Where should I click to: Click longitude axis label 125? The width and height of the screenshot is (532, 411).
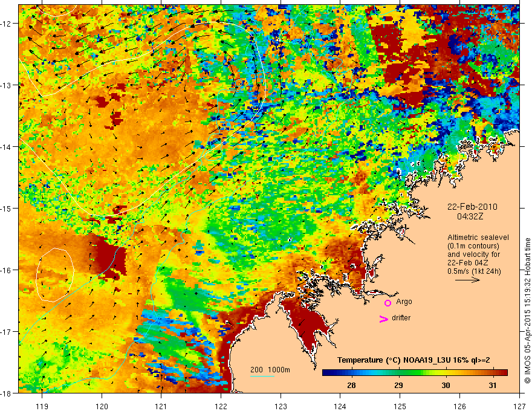(x=400, y=406)
